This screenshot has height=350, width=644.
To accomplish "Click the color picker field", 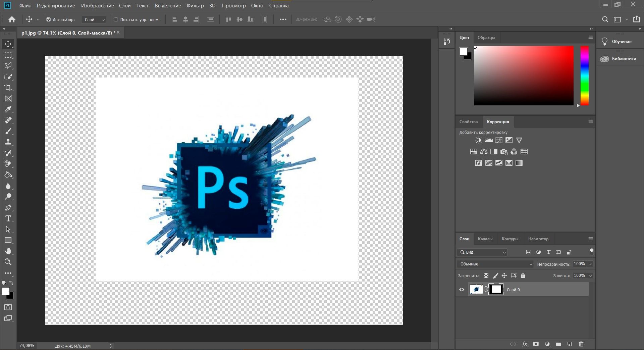I will pyautogui.click(x=524, y=76).
